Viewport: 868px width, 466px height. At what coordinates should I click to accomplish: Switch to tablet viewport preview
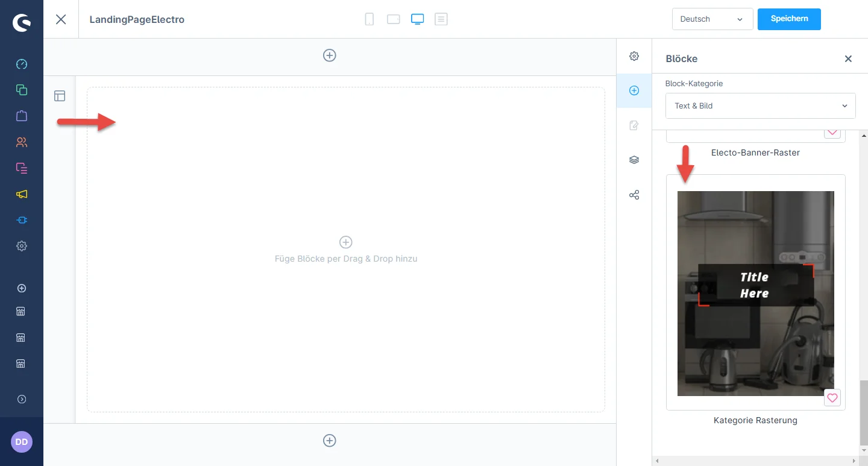coord(394,19)
